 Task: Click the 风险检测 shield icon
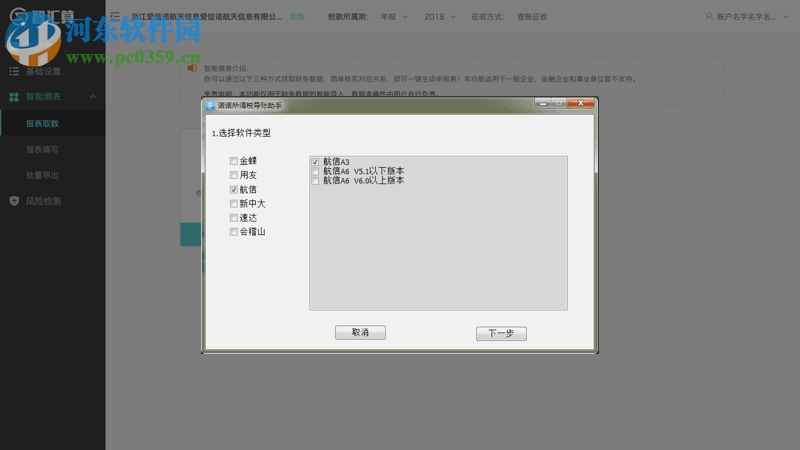click(x=14, y=201)
